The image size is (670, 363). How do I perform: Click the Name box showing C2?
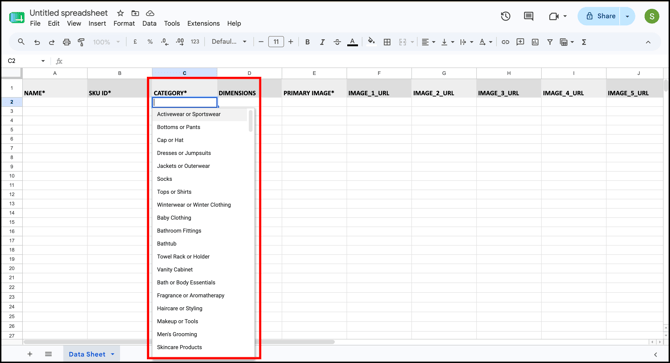click(26, 61)
